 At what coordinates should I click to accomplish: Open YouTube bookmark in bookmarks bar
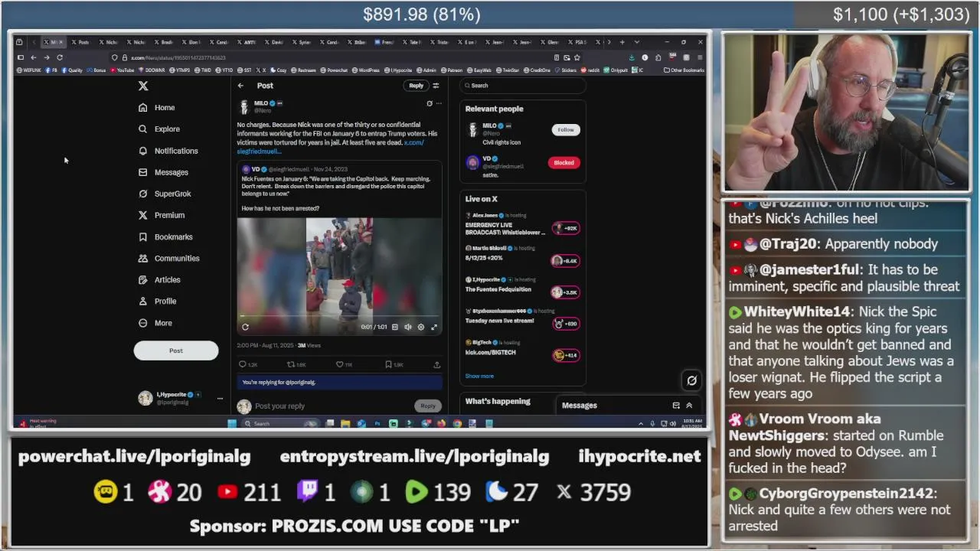pos(122,70)
